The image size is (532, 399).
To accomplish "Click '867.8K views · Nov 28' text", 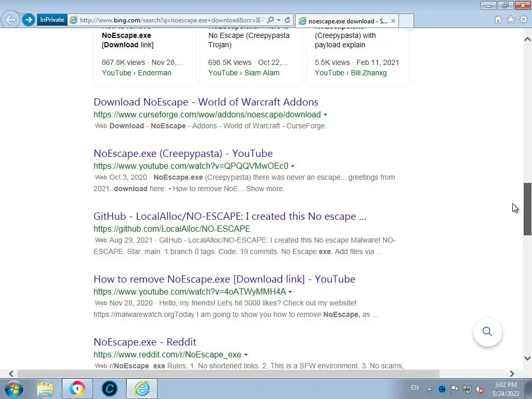I will 142,62.
